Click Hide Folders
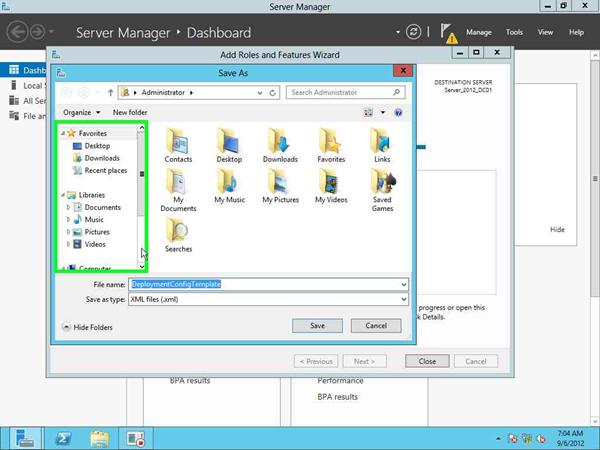The width and height of the screenshot is (600, 450). coord(87,328)
